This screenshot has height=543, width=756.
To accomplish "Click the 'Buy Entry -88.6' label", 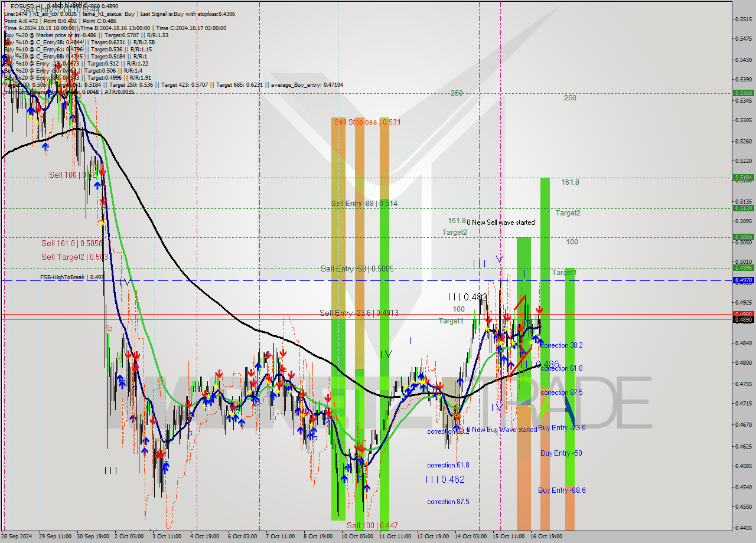I will 562,490.
